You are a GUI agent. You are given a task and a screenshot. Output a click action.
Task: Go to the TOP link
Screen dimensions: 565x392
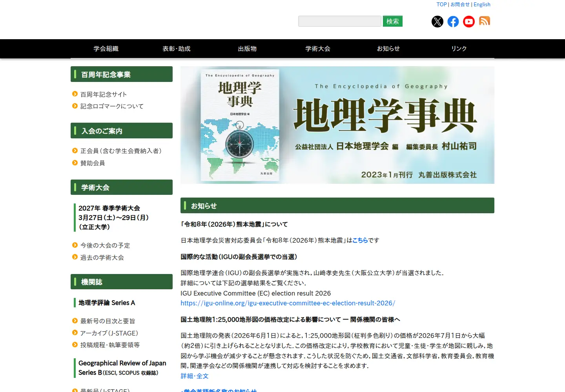(442, 4)
